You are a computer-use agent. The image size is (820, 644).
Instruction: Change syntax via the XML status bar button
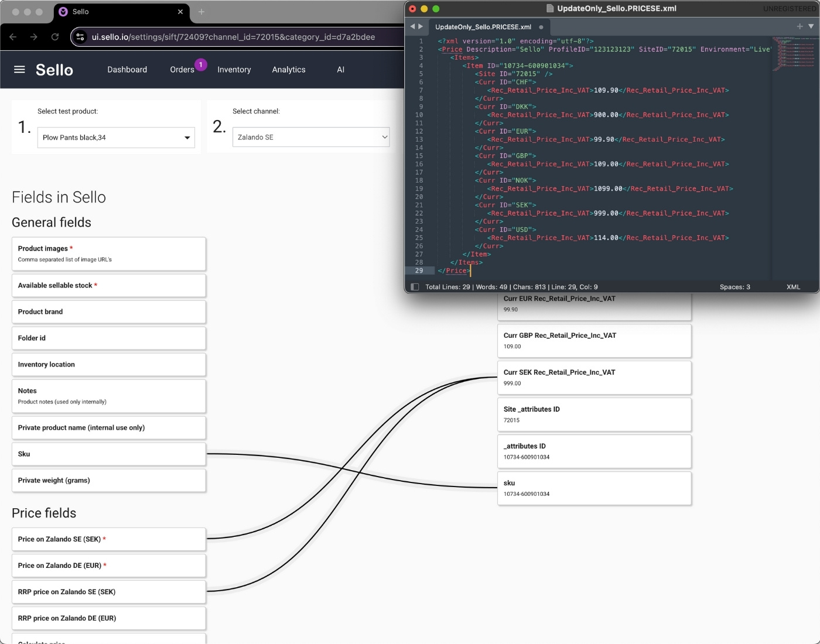(794, 287)
